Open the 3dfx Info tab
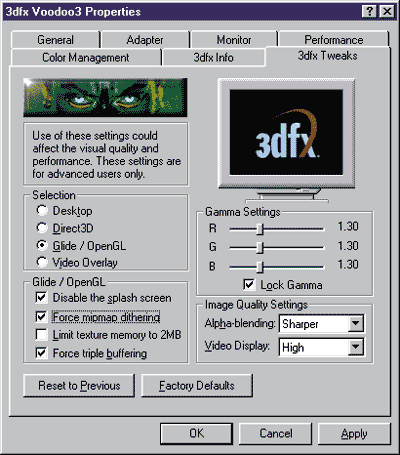This screenshot has width=400, height=455. (x=213, y=57)
